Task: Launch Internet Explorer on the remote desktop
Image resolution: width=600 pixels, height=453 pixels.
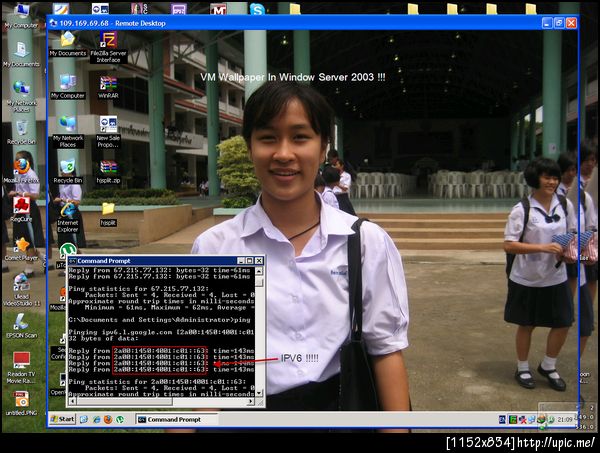Action: tap(68, 217)
